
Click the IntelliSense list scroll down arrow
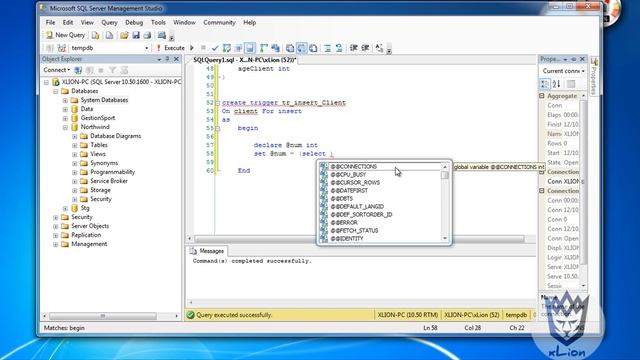[x=445, y=238]
